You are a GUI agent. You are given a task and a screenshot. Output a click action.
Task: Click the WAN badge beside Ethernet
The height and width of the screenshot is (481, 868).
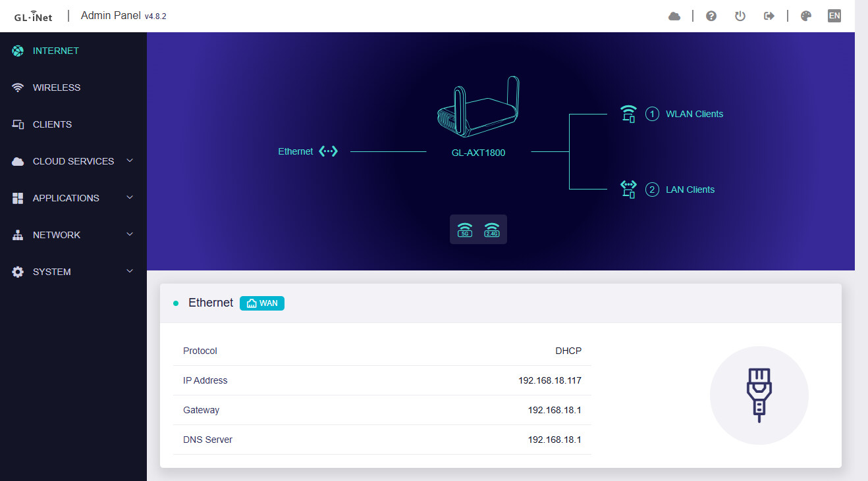262,303
